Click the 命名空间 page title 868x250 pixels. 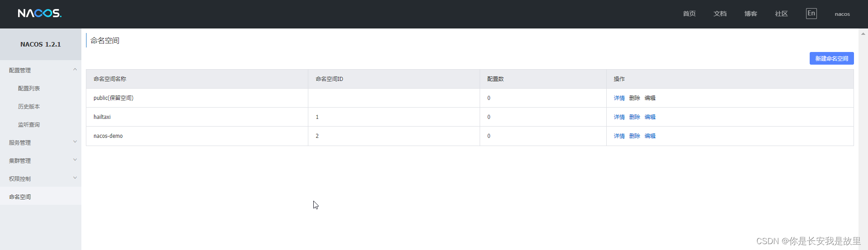(x=105, y=41)
